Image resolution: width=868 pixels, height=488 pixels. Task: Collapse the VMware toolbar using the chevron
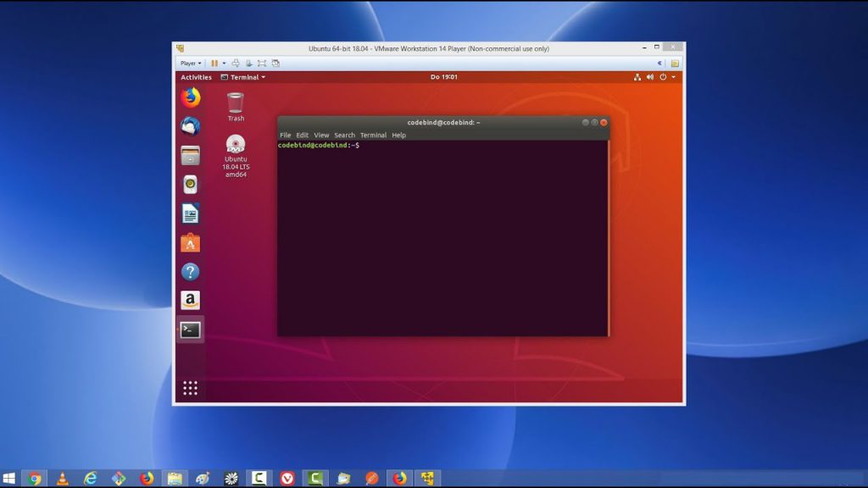tap(659, 62)
